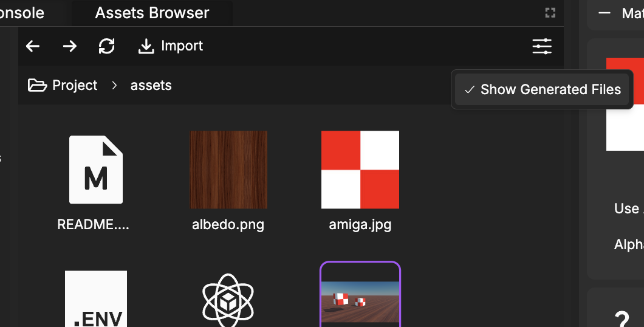Viewport: 644px width, 327px height.
Task: Import a new asset
Action: coord(171,46)
